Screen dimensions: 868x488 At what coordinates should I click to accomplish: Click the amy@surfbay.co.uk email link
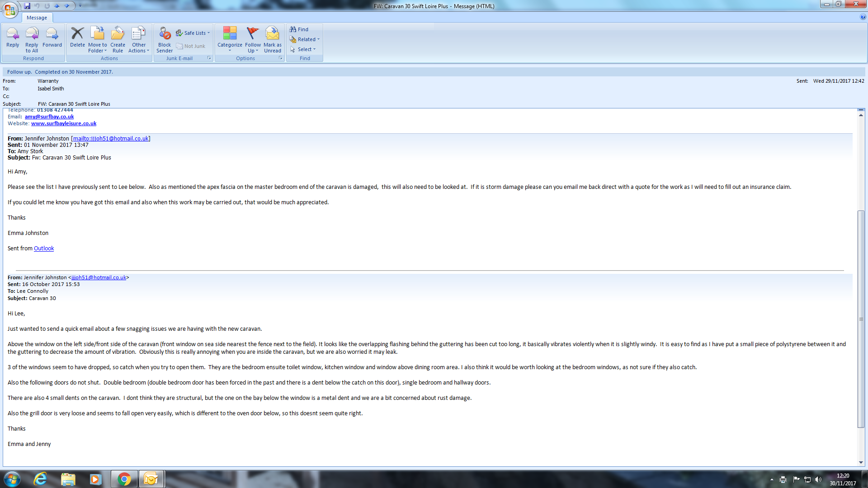pyautogui.click(x=49, y=117)
